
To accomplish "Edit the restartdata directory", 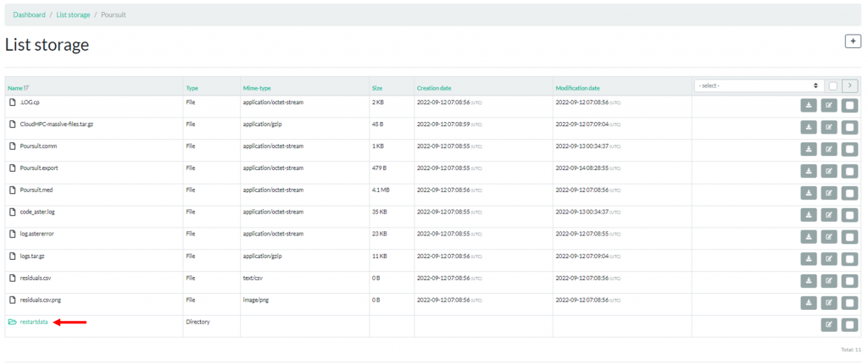I will (829, 325).
